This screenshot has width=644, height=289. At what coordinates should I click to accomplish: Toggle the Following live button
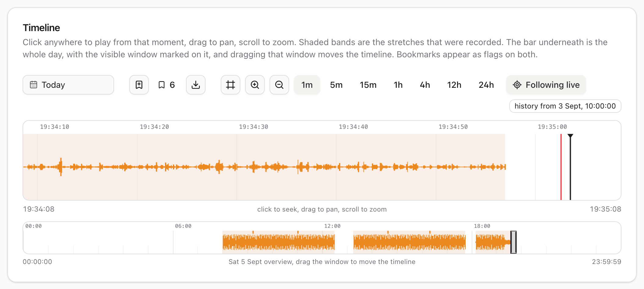point(546,85)
